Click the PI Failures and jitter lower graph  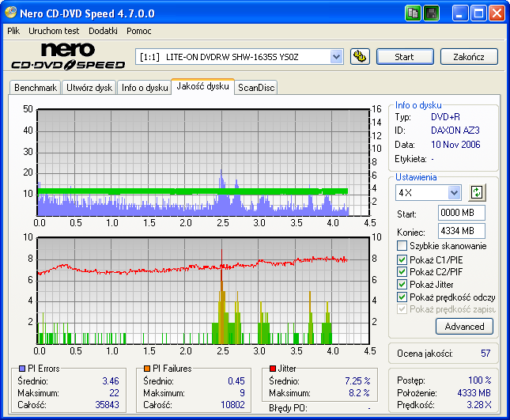[203, 290]
